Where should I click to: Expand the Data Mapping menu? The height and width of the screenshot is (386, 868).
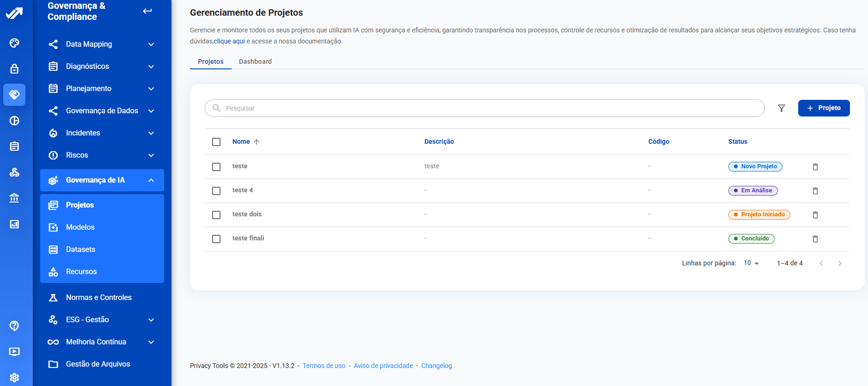point(102,44)
